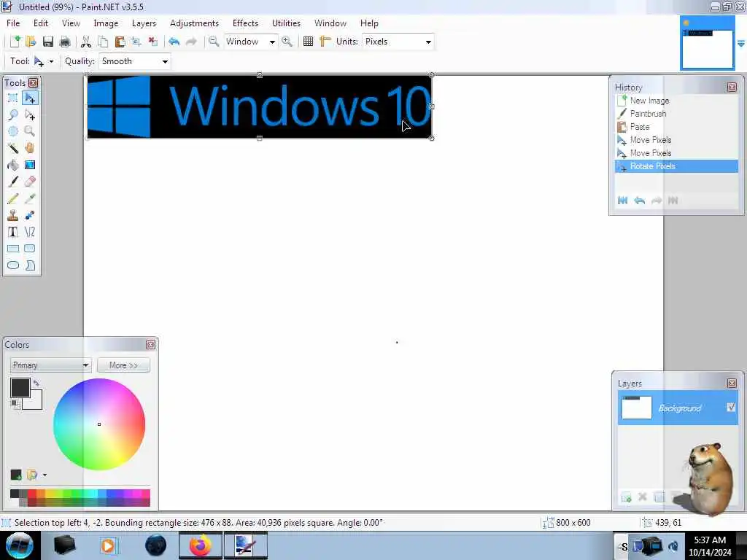Open the Primary color selector dropdown
The height and width of the screenshot is (560, 747).
(50, 365)
